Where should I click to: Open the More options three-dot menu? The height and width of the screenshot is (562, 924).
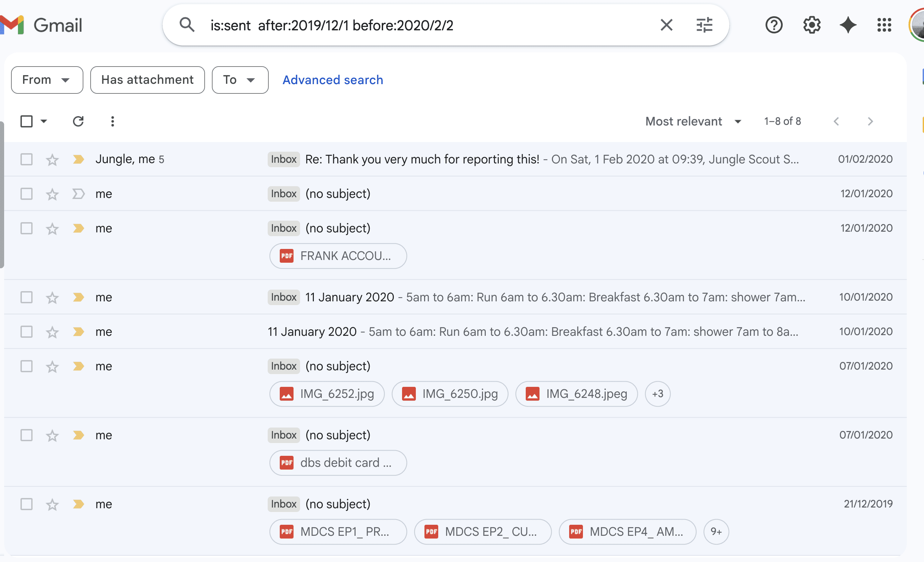(113, 121)
